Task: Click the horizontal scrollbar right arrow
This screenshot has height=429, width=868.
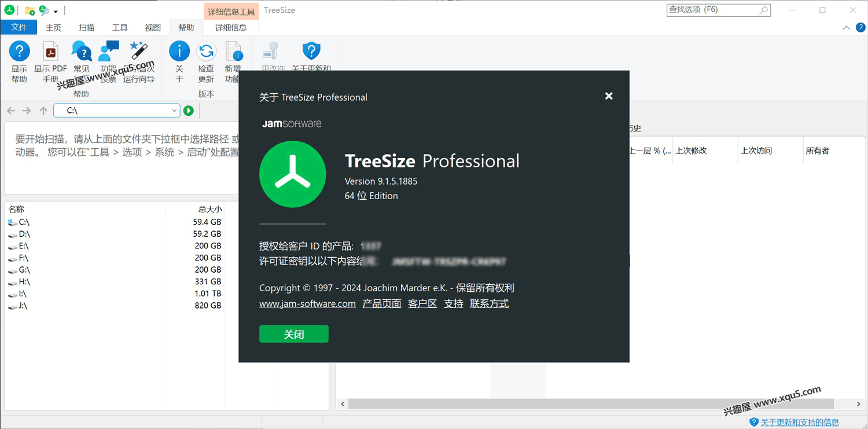Action: 858,404
